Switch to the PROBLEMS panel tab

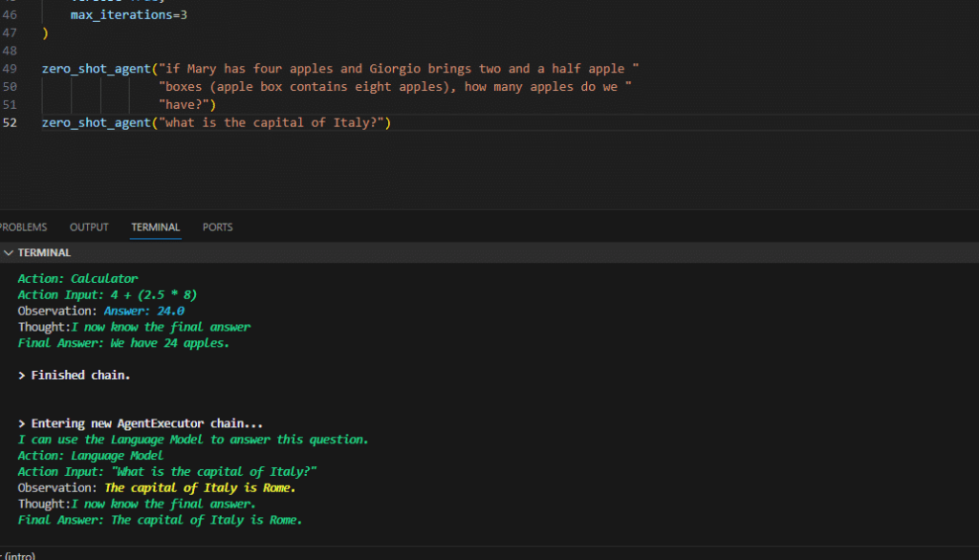22,227
